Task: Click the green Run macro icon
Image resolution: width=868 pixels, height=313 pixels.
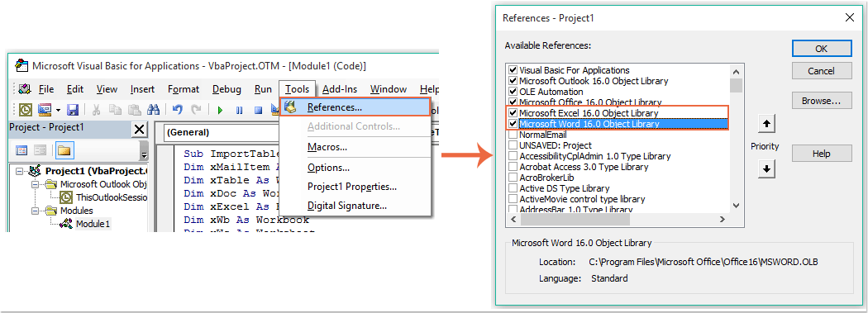Action: pos(220,110)
